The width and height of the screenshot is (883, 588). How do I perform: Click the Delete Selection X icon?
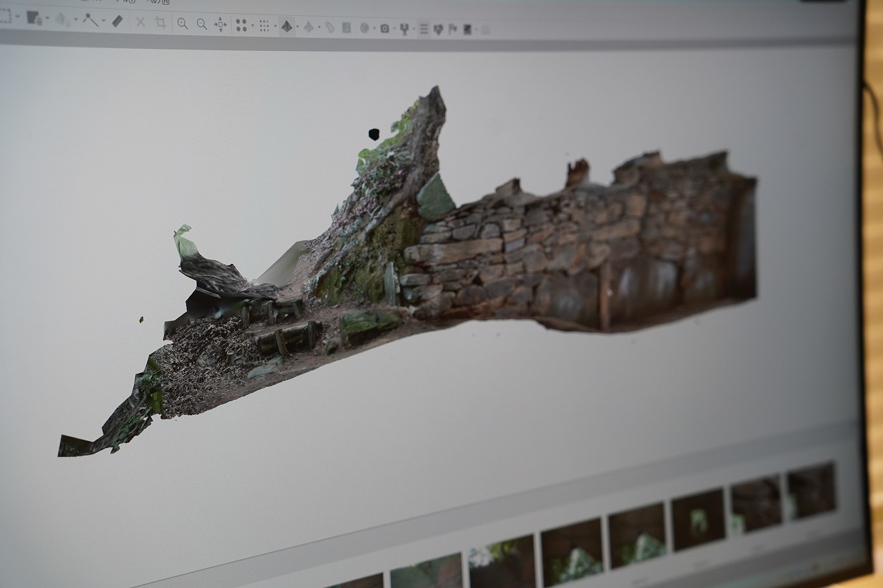tap(141, 22)
